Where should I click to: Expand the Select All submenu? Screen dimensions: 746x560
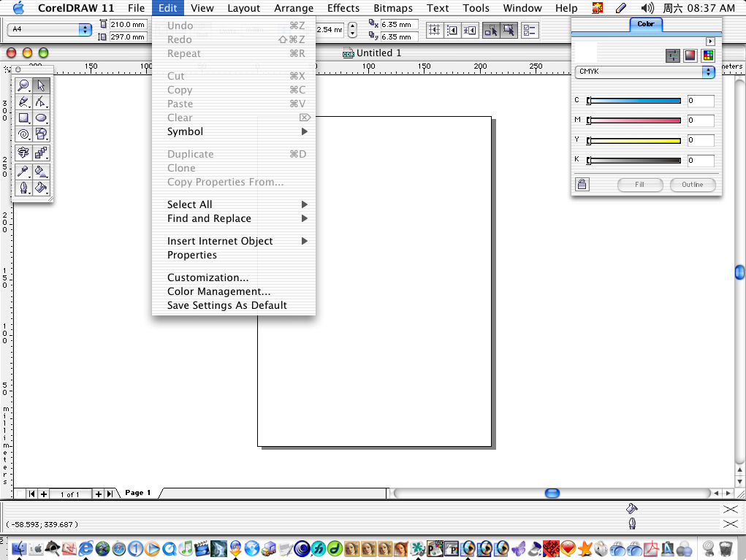(234, 204)
